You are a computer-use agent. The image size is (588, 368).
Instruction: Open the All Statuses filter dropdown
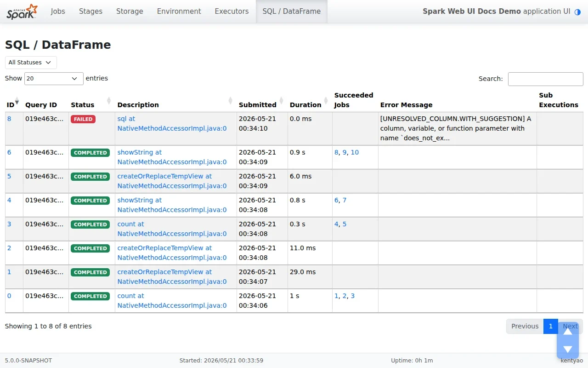31,63
